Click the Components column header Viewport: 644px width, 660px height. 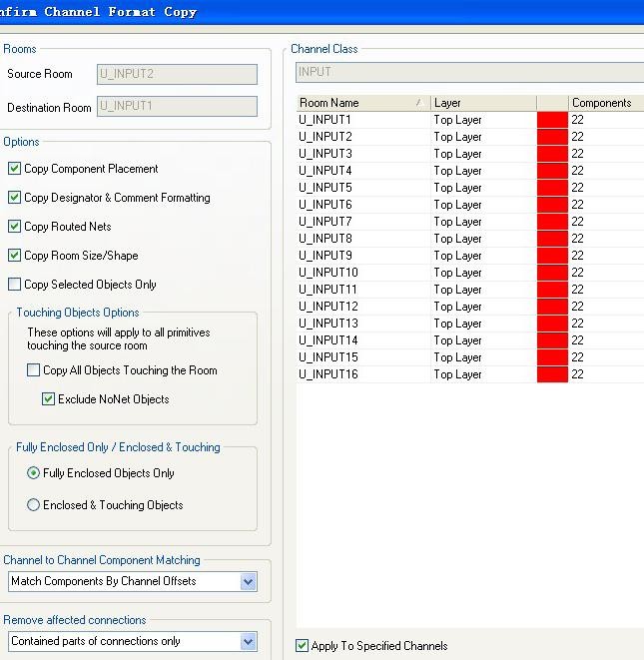(604, 103)
